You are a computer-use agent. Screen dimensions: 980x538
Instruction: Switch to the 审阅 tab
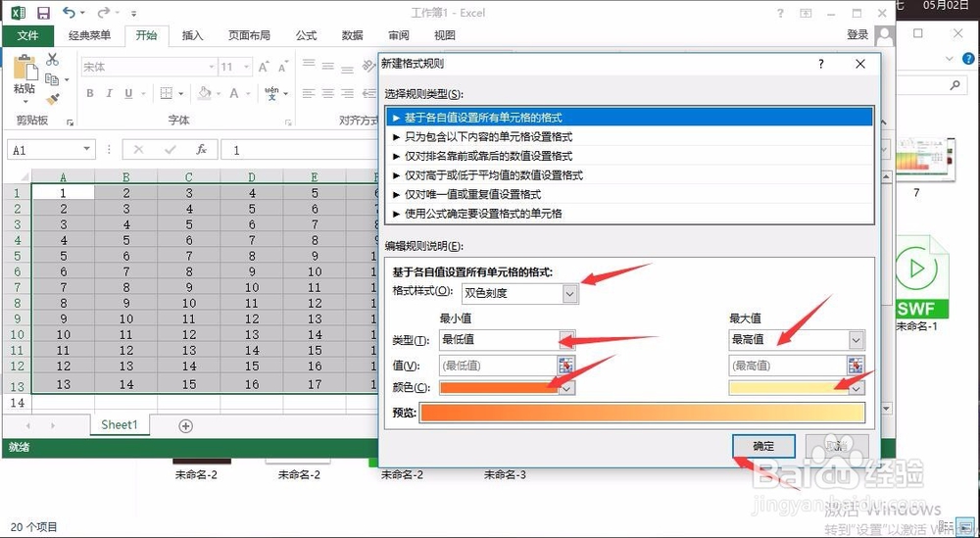tap(398, 35)
